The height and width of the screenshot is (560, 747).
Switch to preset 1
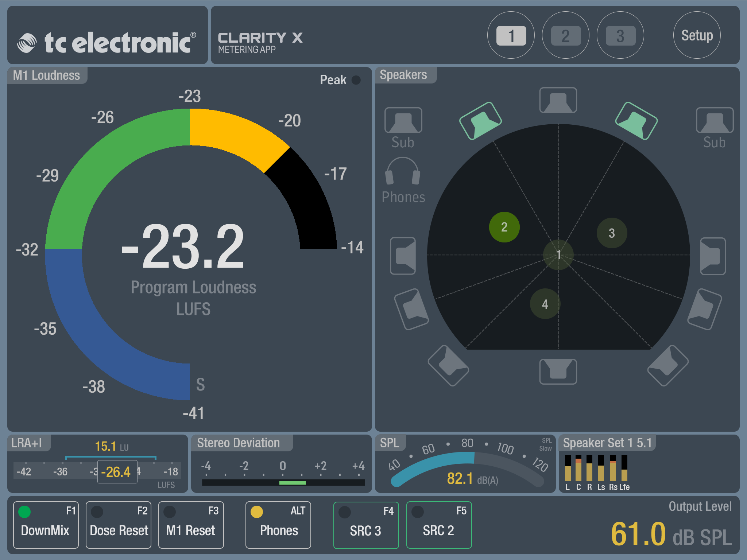coord(511,35)
